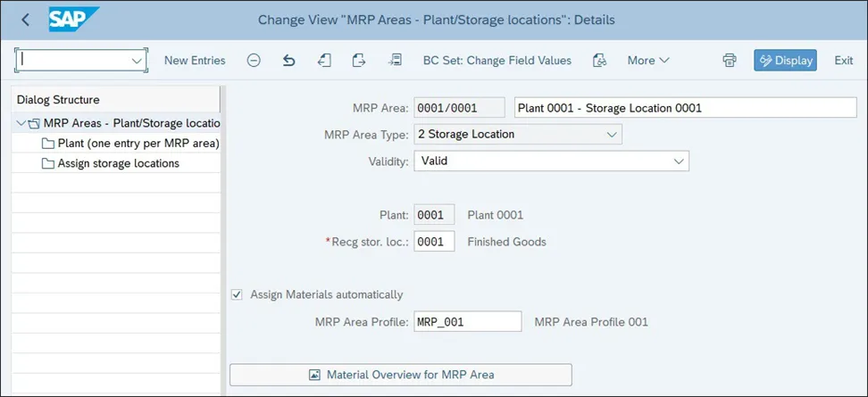Click the MRP Area Profile input field
This screenshot has height=397, width=868.
[467, 322]
